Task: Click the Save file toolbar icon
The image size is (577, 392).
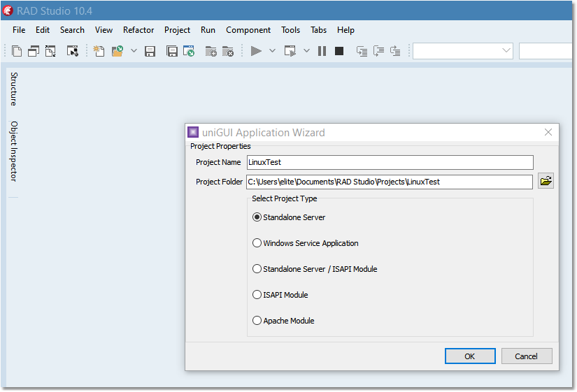Action: click(x=150, y=51)
